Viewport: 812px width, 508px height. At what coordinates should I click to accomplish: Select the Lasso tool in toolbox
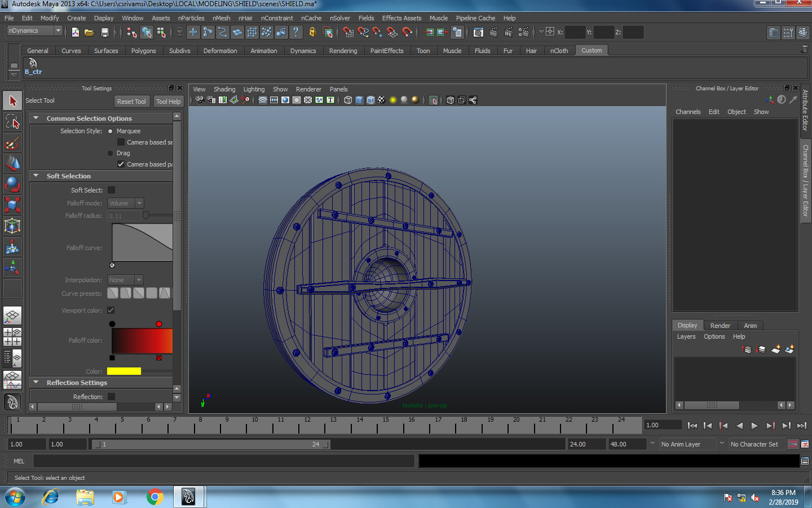pyautogui.click(x=12, y=121)
